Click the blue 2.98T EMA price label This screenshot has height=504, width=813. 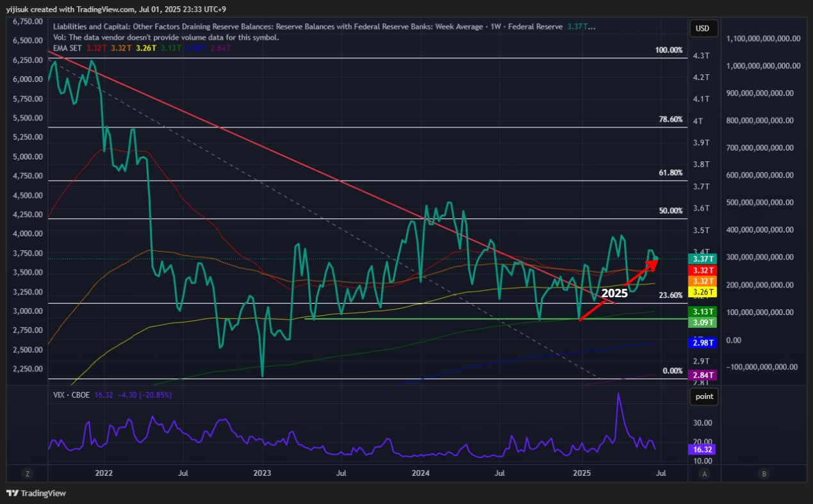pos(702,344)
